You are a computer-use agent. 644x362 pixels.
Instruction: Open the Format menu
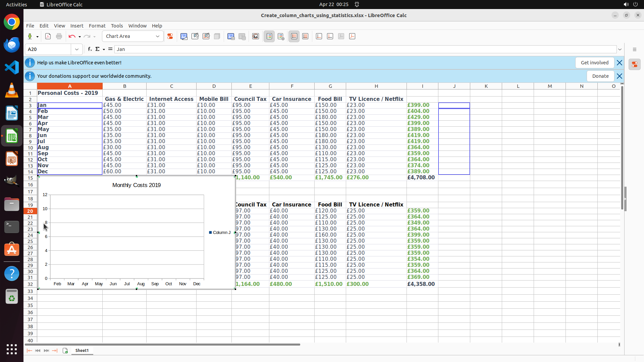point(97,26)
